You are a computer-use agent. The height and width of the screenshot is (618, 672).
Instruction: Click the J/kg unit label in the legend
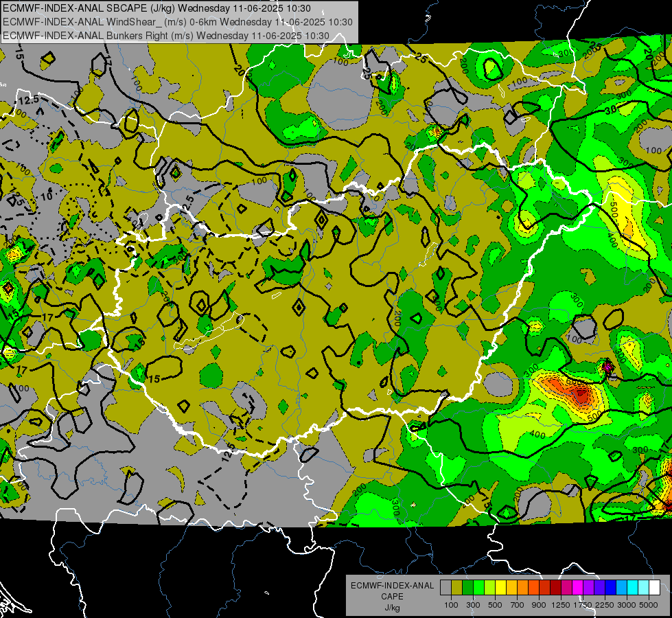(x=392, y=608)
